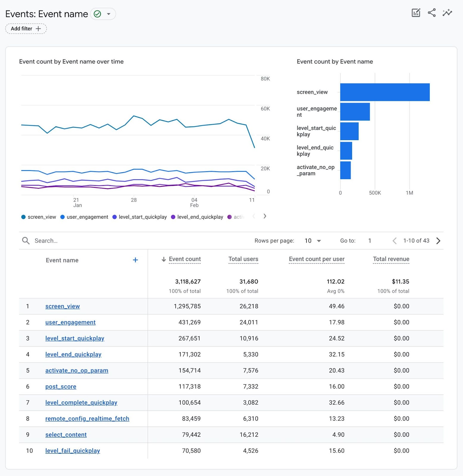This screenshot has height=476, width=463.
Task: Open the dropdown arrow next to report title
Action: coord(109,14)
